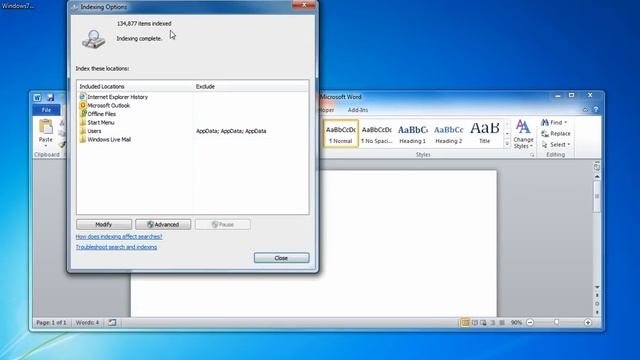This screenshot has height=360, width=640.
Task: Click Word's vertical scrollbar up arrow
Action: pyautogui.click(x=597, y=176)
